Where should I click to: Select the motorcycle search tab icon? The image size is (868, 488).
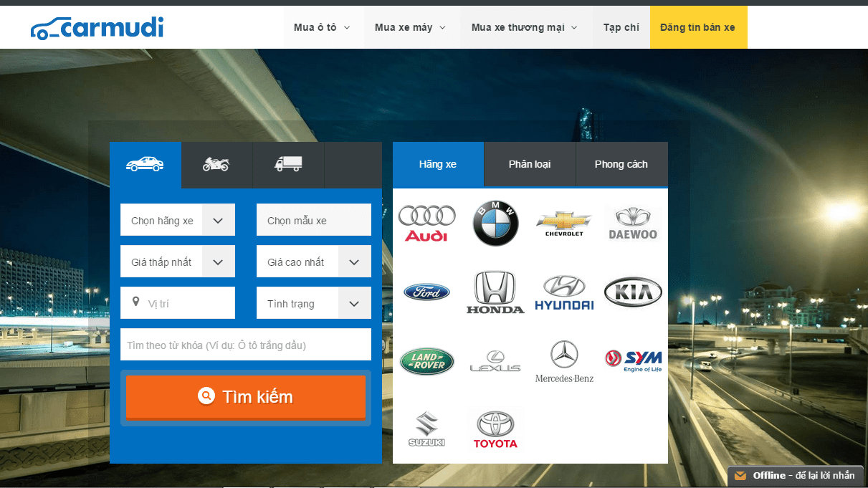coord(216,164)
